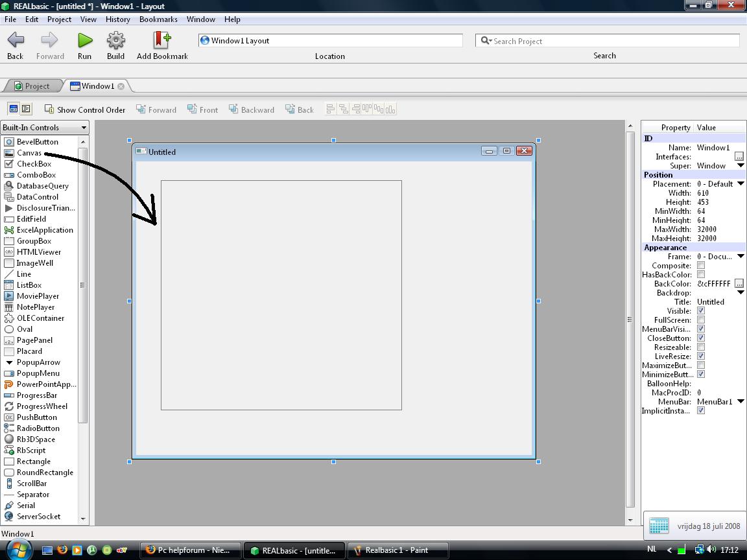This screenshot has width=747, height=560.
Task: Open the Built-In Controls dropdown
Action: 82,127
